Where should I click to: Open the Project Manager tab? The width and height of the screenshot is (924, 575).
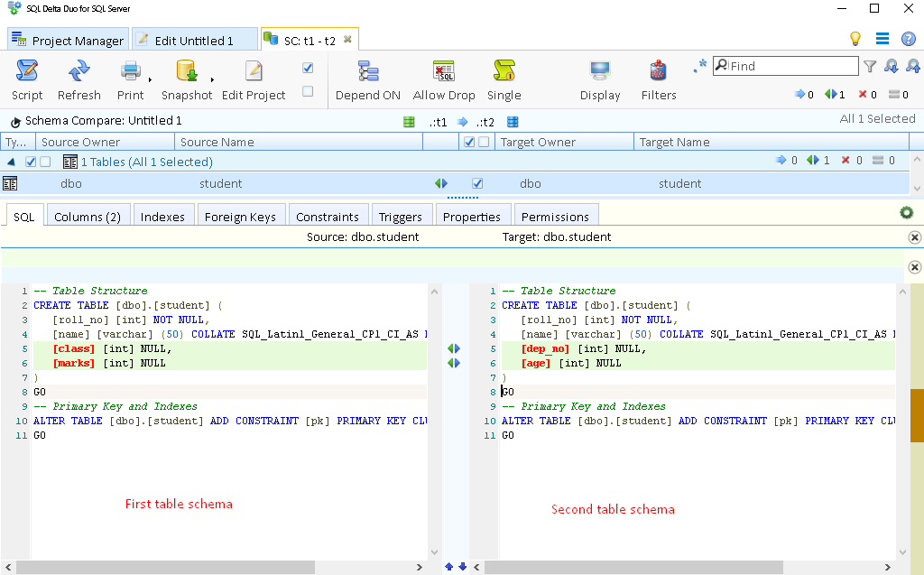(68, 39)
